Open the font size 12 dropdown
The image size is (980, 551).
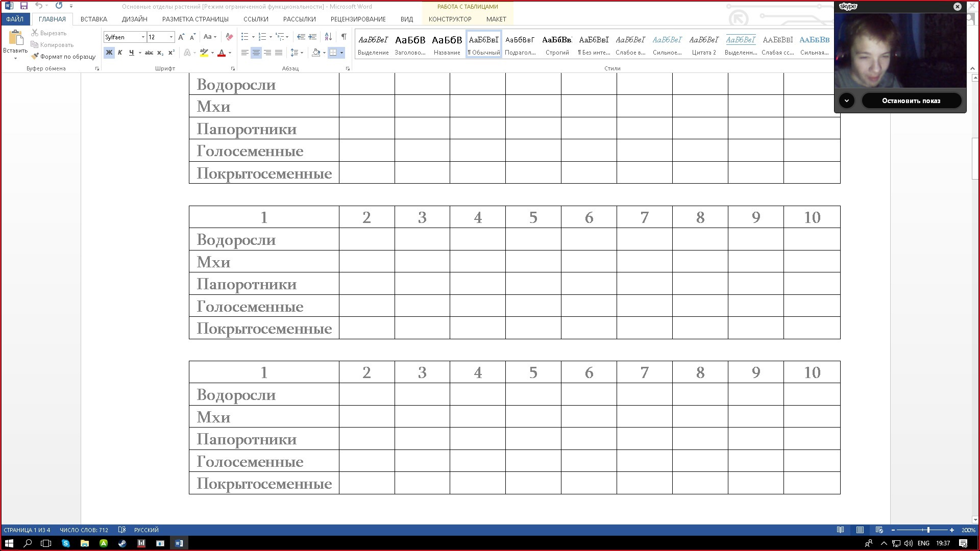pyautogui.click(x=171, y=37)
